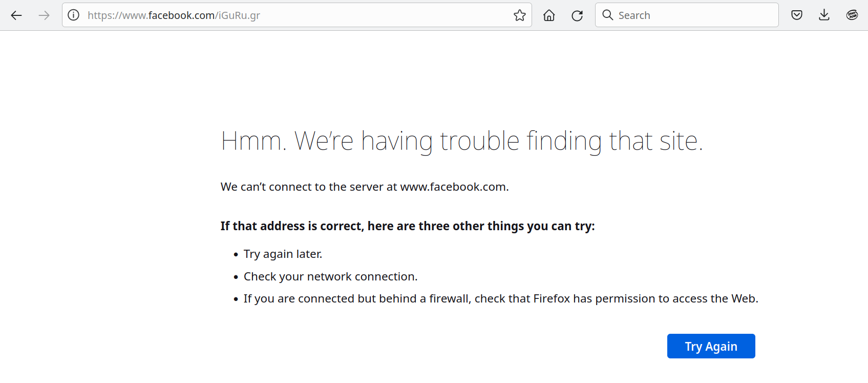
Task: Click the magnifier icon in Search box
Action: [608, 15]
